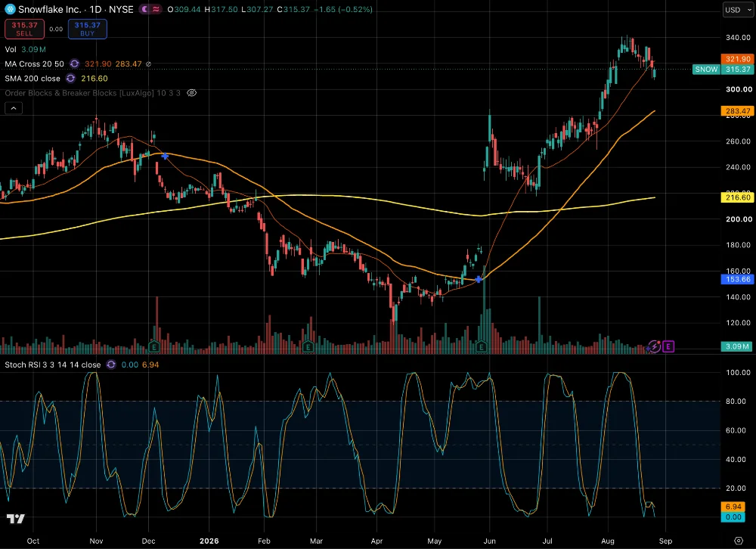Viewport: 756px width, 549px height.
Task: Click the 340.00 price scale label
Action: pyautogui.click(x=738, y=37)
